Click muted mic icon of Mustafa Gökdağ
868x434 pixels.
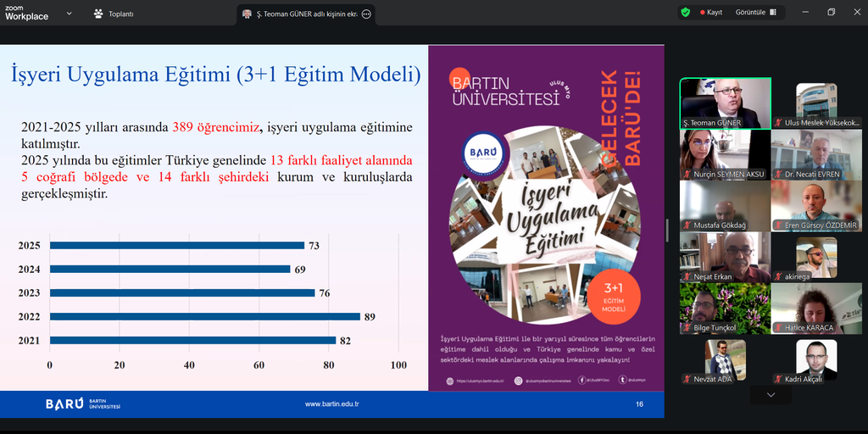click(687, 226)
